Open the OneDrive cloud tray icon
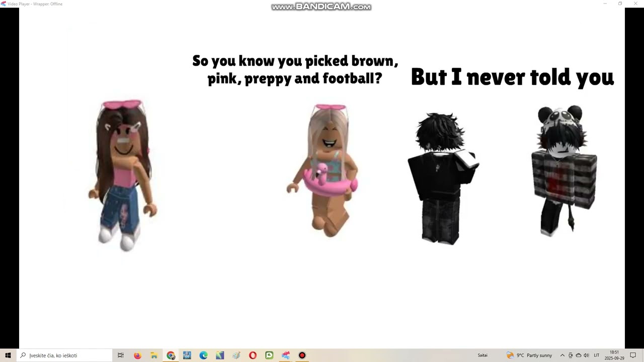 [x=578, y=355]
